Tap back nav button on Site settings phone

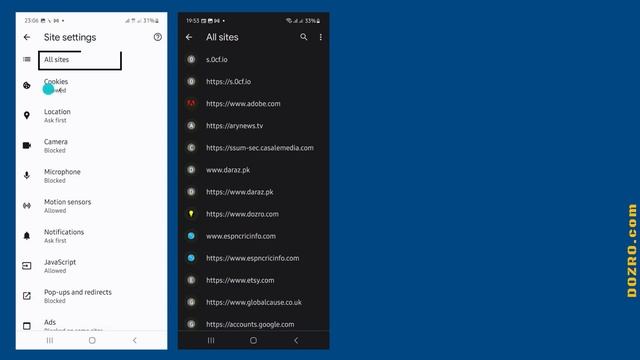coord(135,340)
